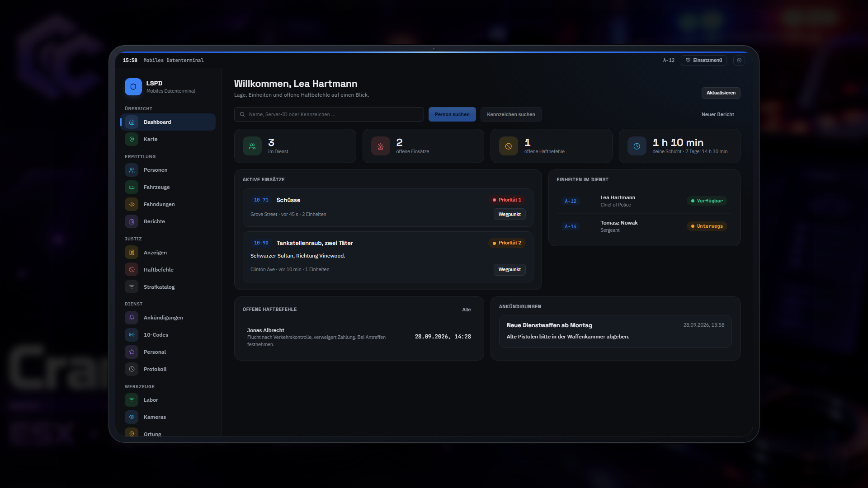The image size is (868, 488).
Task: Click the Kennzeichen suchen button
Action: click(511, 114)
